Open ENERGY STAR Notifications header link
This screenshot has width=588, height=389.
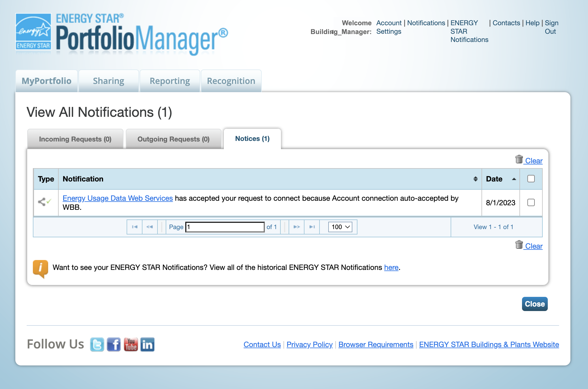coord(469,31)
